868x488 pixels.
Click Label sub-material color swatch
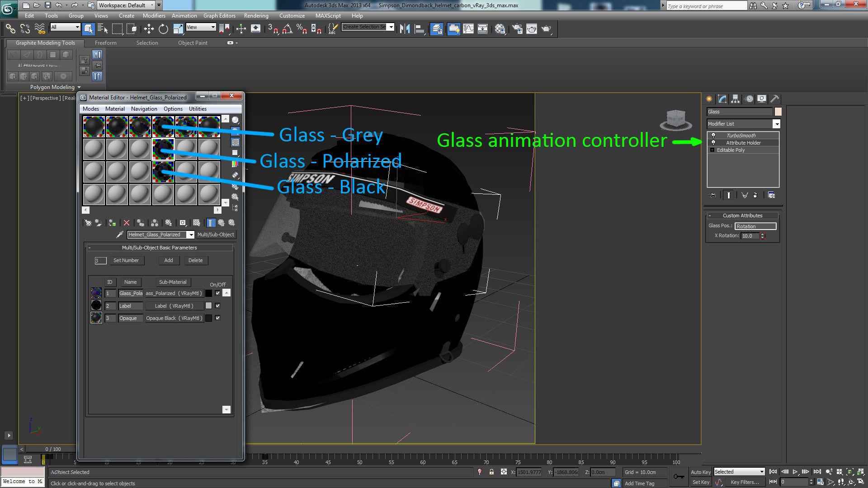[x=208, y=306]
